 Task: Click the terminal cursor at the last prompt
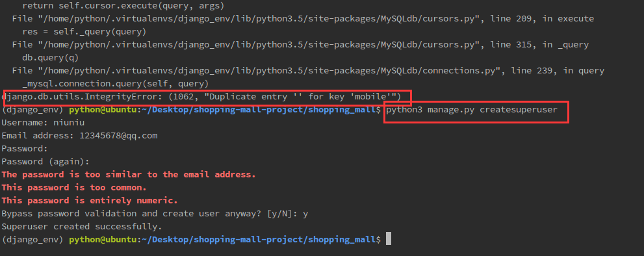[x=389, y=239]
